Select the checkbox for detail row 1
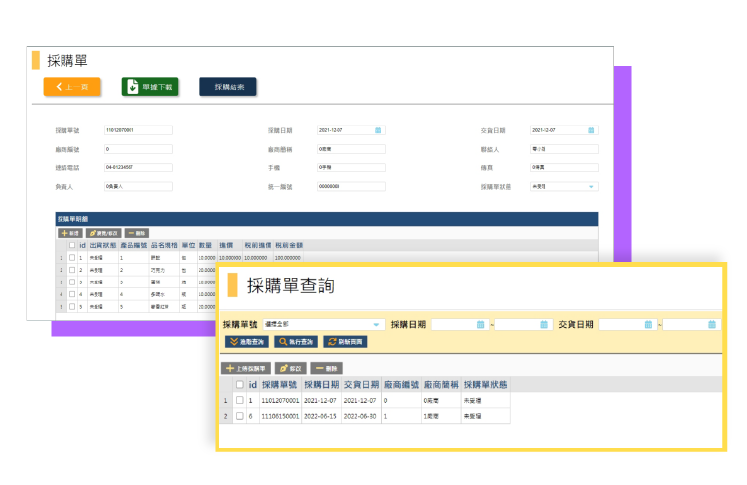This screenshot has width=747, height=485. pos(72,258)
